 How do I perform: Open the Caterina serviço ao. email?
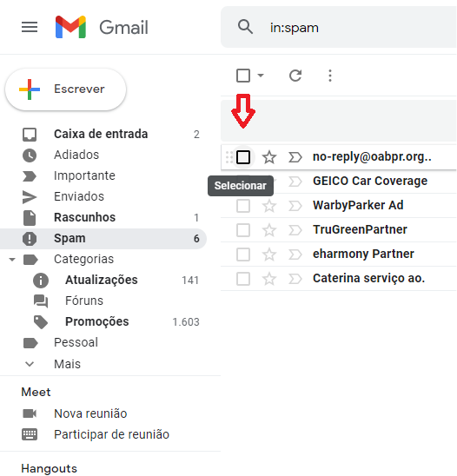(339, 278)
